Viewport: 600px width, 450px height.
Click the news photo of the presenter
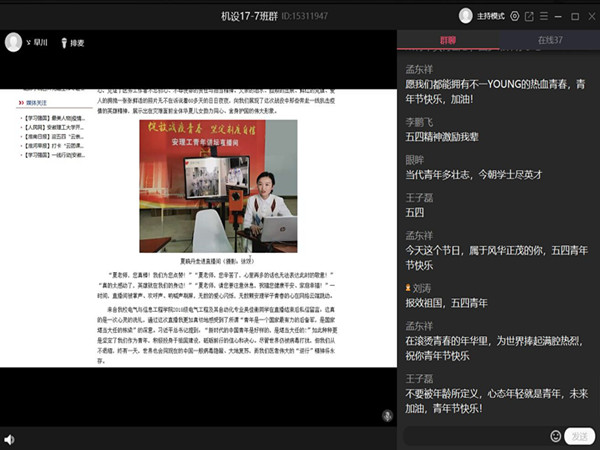(218, 186)
